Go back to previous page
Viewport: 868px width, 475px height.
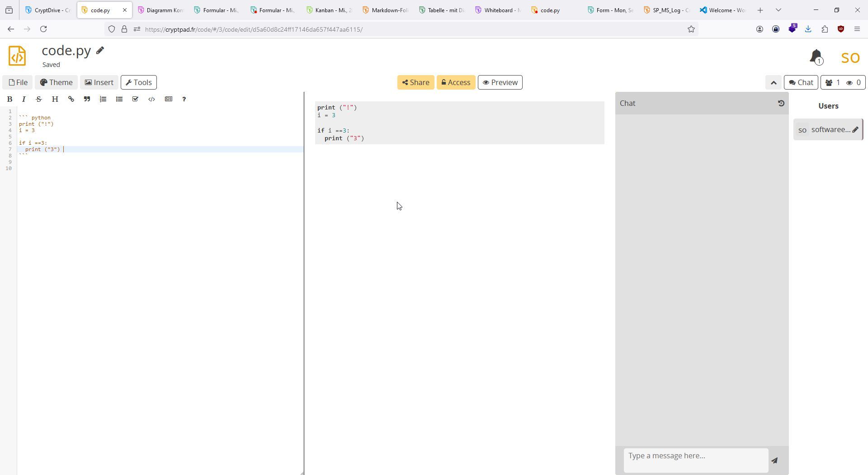pos(11,29)
